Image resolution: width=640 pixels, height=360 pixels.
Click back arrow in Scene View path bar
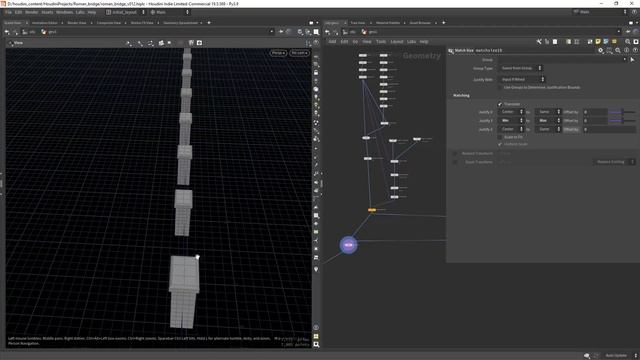[7, 32]
